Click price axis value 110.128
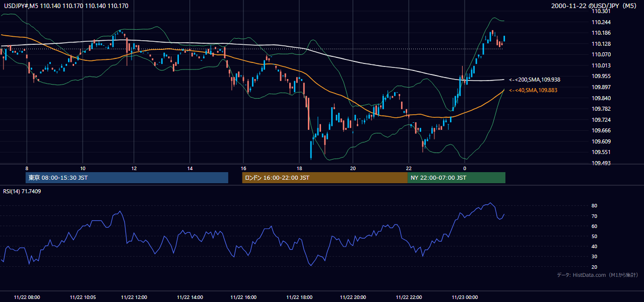Screen dimensions: 644x302 coord(602,44)
